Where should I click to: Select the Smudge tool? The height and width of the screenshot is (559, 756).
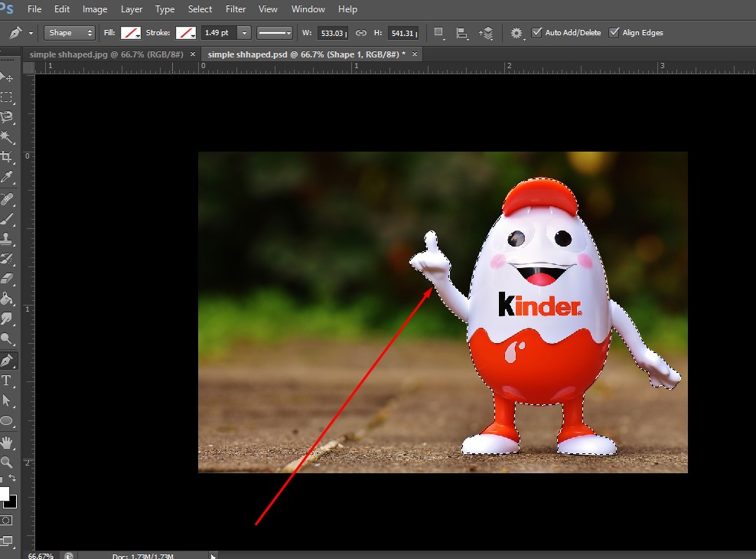point(7,319)
